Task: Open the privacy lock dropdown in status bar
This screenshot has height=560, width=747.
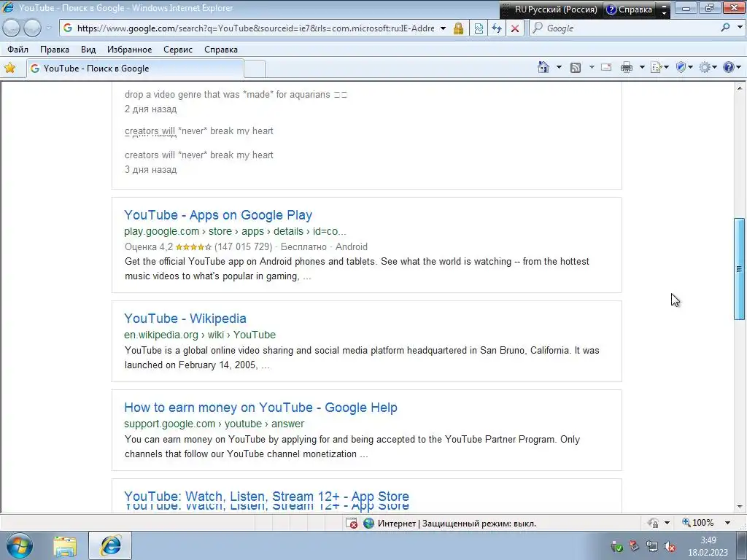Action: pos(667,523)
